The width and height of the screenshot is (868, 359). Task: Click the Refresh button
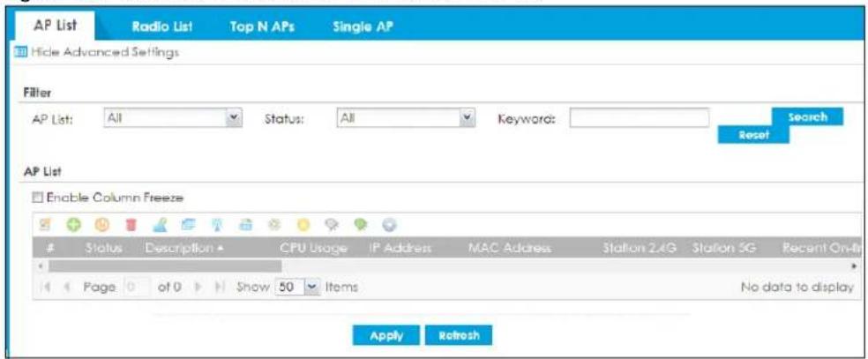pyautogui.click(x=459, y=335)
